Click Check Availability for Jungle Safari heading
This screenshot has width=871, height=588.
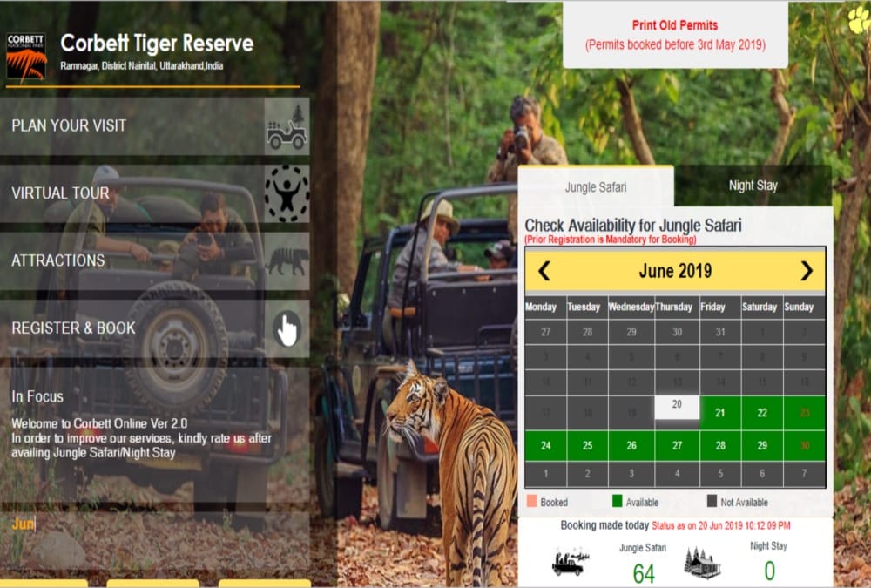tap(633, 225)
